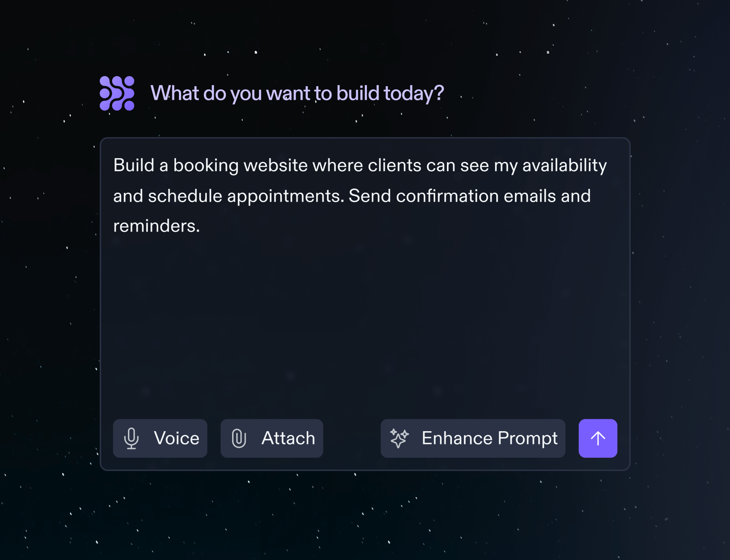Click the sparkles icon on Enhance Prompt
The width and height of the screenshot is (730, 560).
(x=399, y=438)
